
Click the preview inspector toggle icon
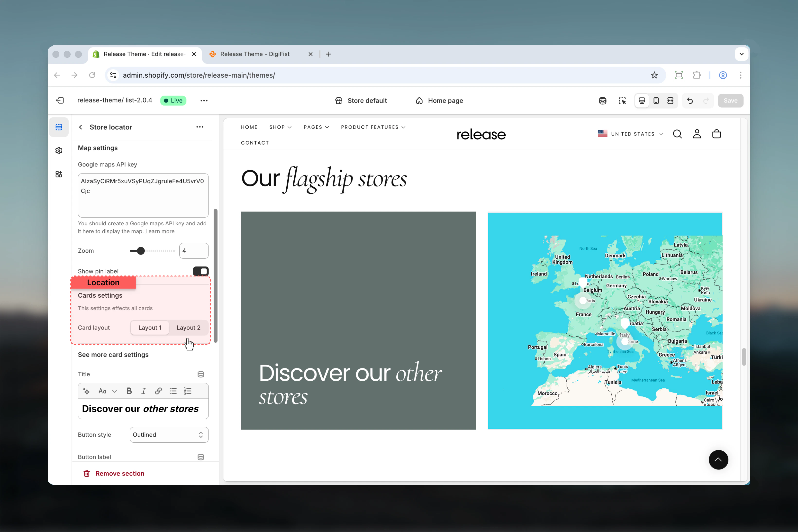click(622, 101)
